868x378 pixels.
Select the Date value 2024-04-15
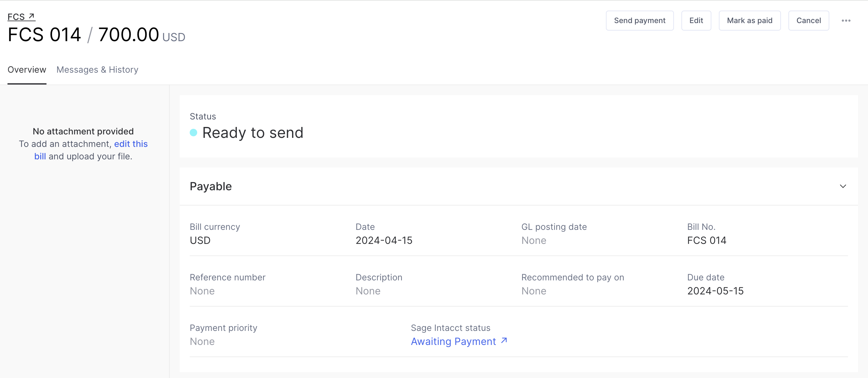(x=384, y=240)
